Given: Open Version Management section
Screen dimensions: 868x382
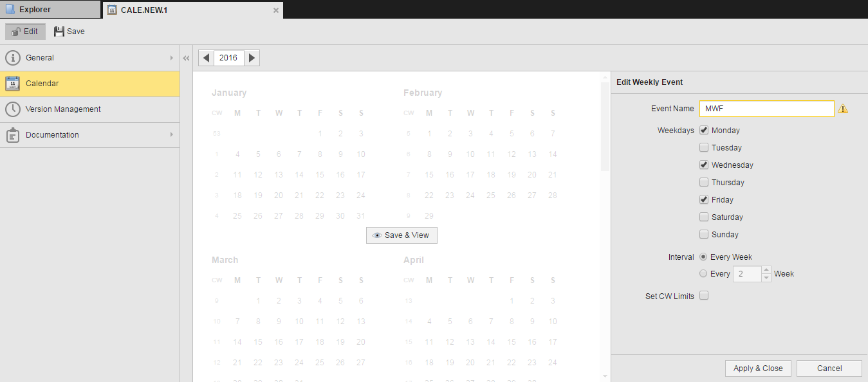Looking at the screenshot, I should [89, 109].
